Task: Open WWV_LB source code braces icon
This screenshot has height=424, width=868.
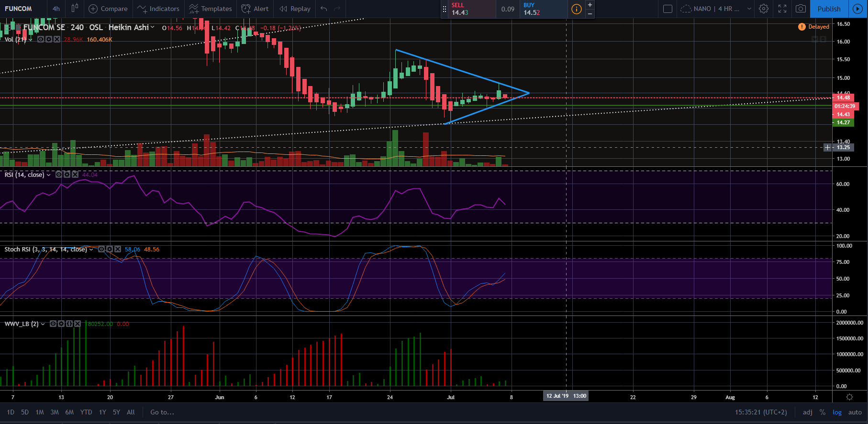Action: click(x=69, y=324)
